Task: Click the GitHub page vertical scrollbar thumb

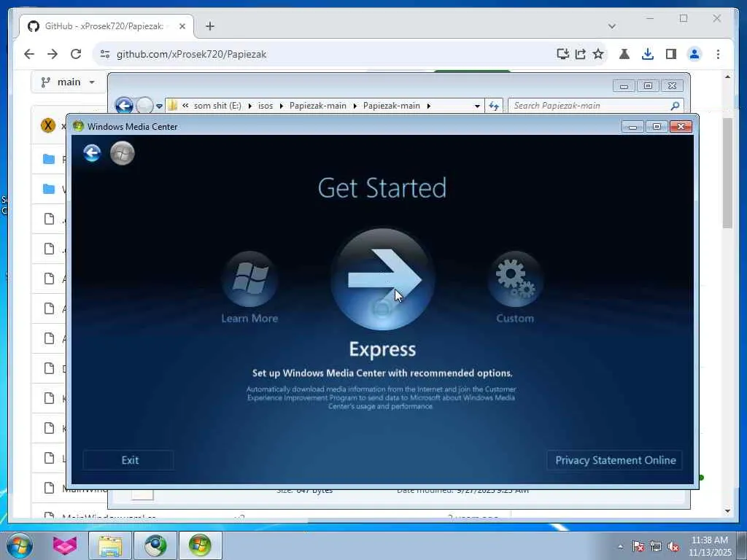Action: (727, 172)
